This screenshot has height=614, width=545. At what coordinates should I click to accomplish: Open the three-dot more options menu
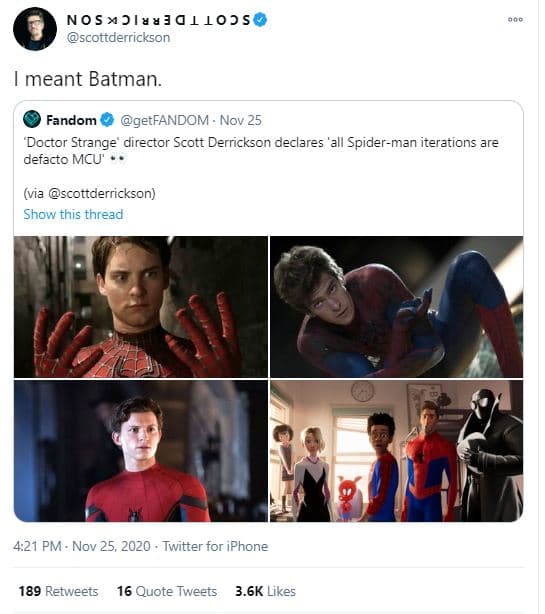tap(515, 19)
